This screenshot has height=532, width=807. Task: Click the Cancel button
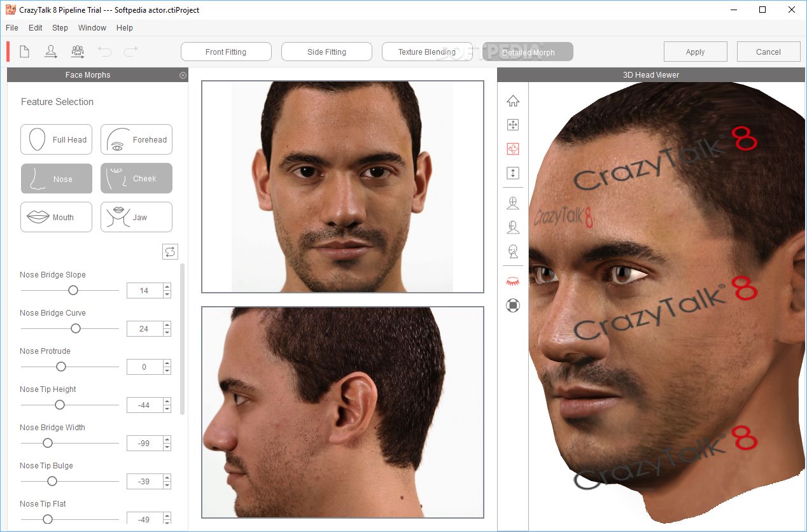pos(768,52)
